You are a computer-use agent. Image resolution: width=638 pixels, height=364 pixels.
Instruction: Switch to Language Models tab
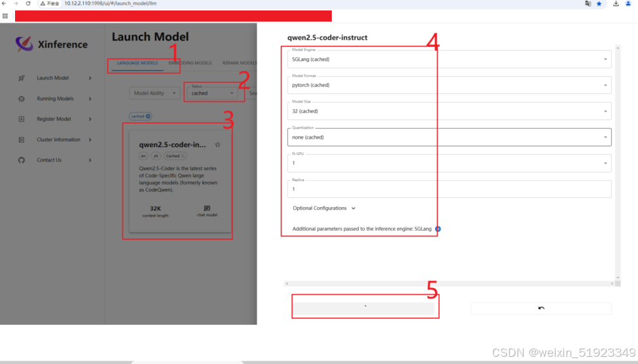point(137,63)
